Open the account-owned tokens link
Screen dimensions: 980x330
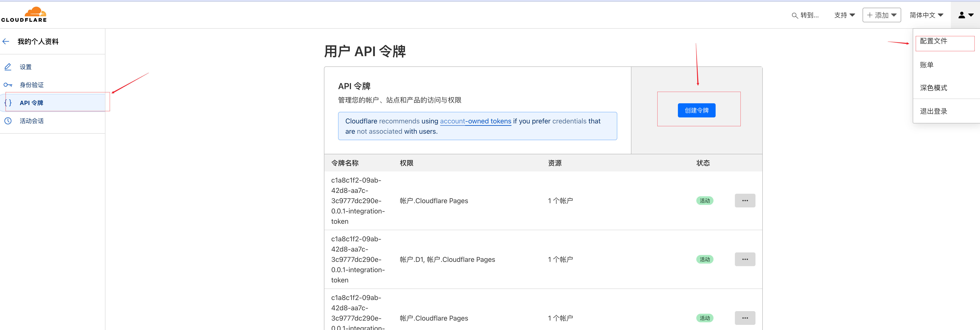[475, 121]
